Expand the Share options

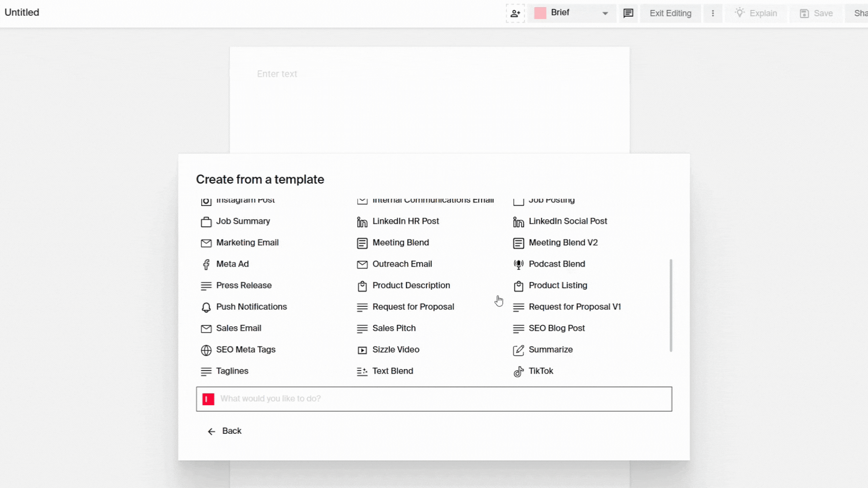click(859, 13)
